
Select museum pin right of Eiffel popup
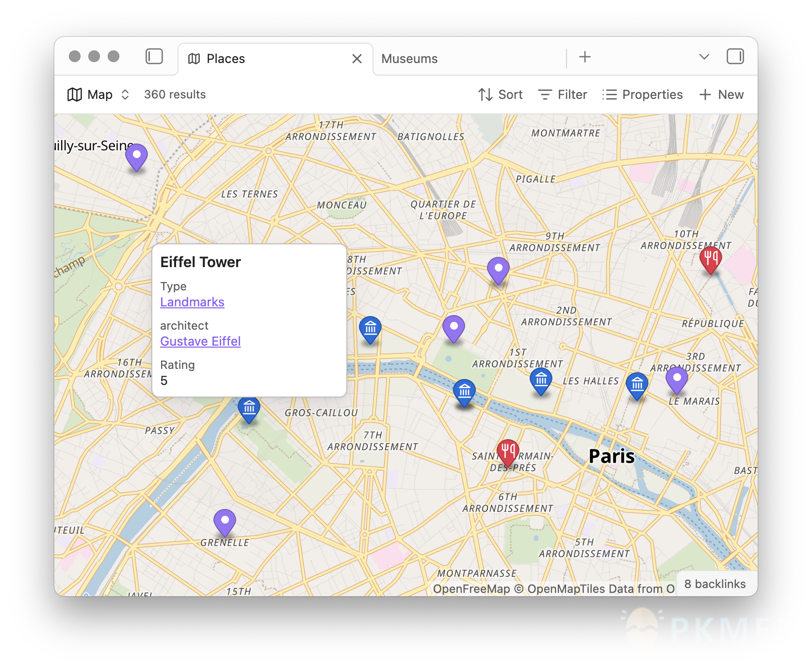coord(370,331)
